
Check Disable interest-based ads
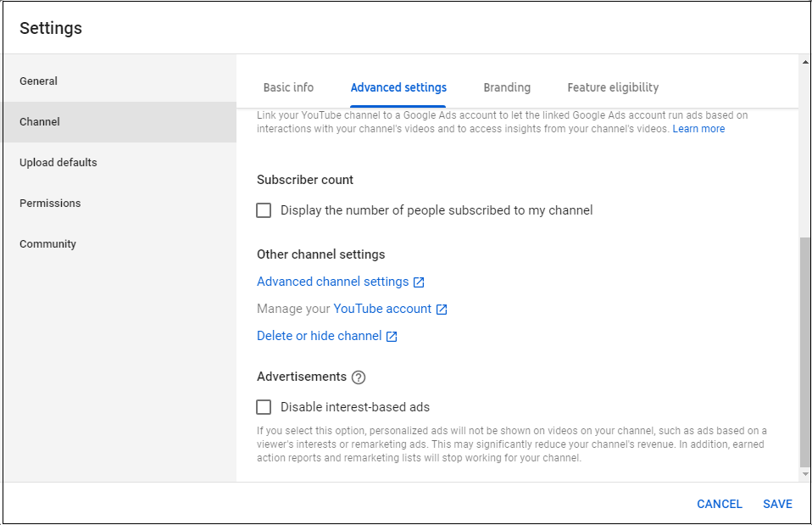pyautogui.click(x=264, y=407)
